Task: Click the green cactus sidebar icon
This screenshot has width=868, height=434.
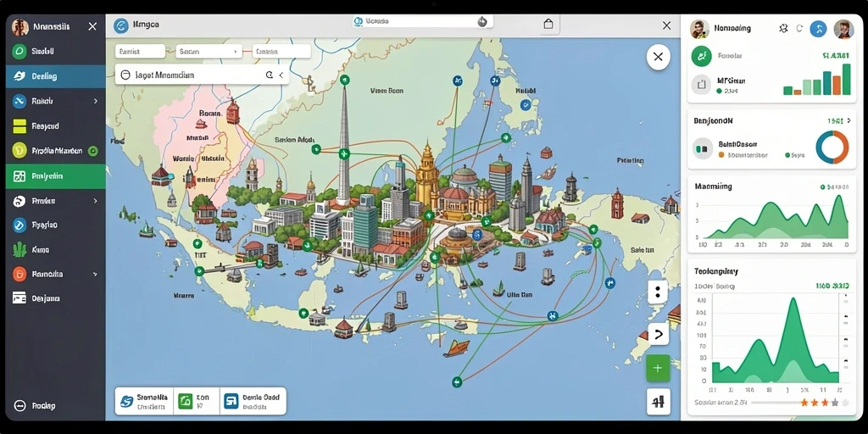Action: 19,250
